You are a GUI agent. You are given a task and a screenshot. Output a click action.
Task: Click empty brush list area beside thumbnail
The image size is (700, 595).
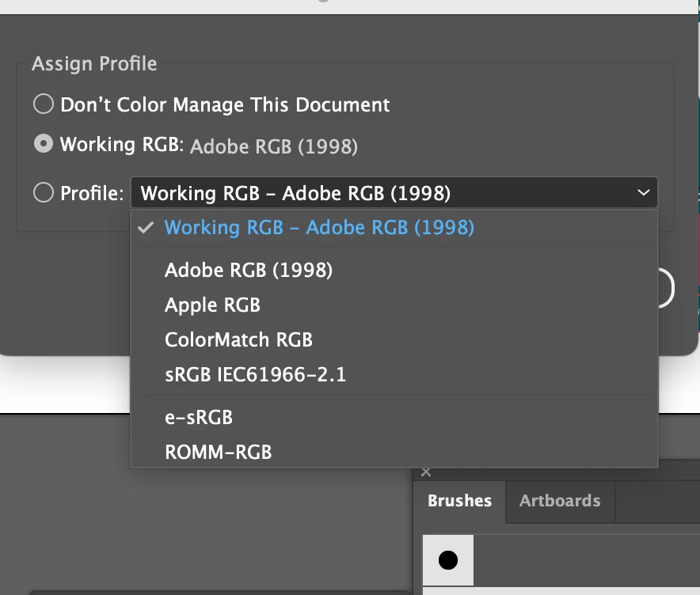pyautogui.click(x=586, y=560)
